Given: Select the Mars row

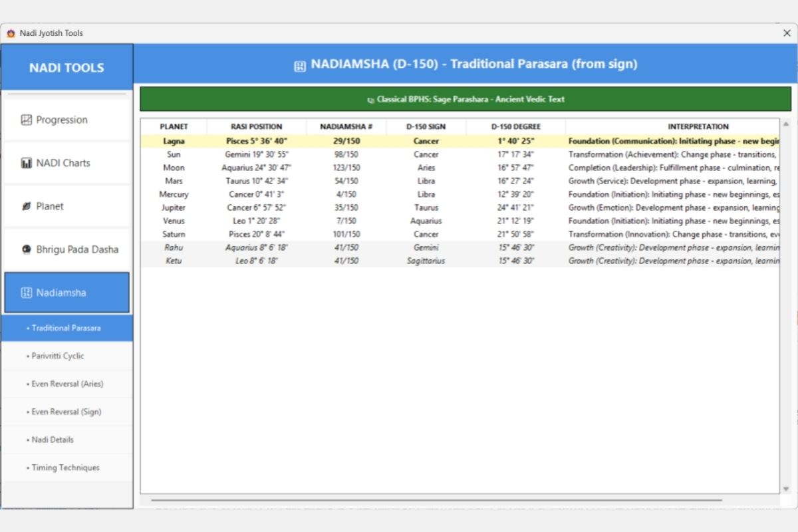Looking at the screenshot, I should point(460,181).
